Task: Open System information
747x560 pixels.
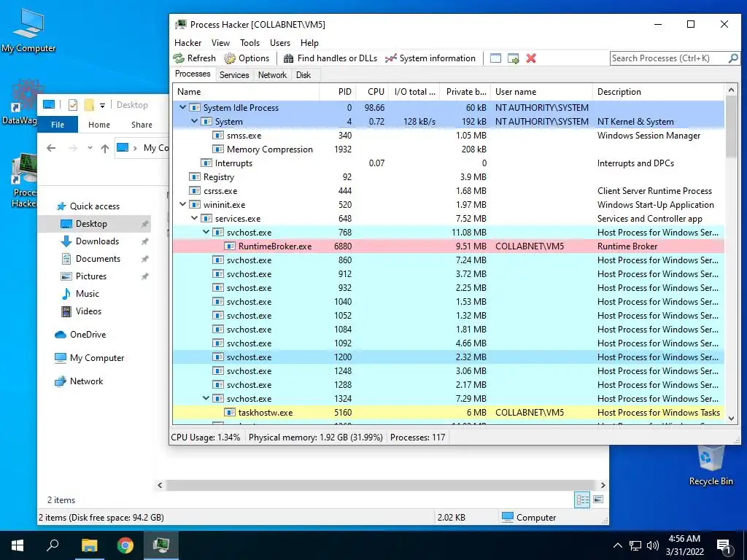Action: click(430, 58)
